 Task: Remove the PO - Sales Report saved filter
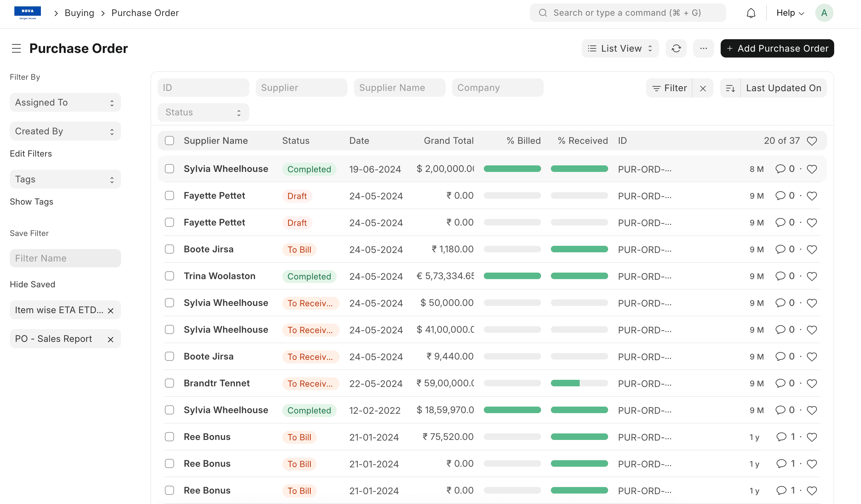(110, 339)
